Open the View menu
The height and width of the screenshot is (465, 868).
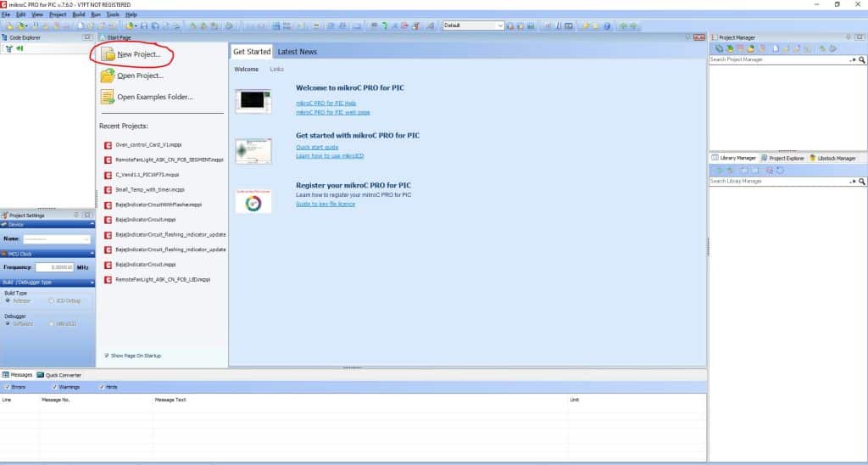click(37, 14)
